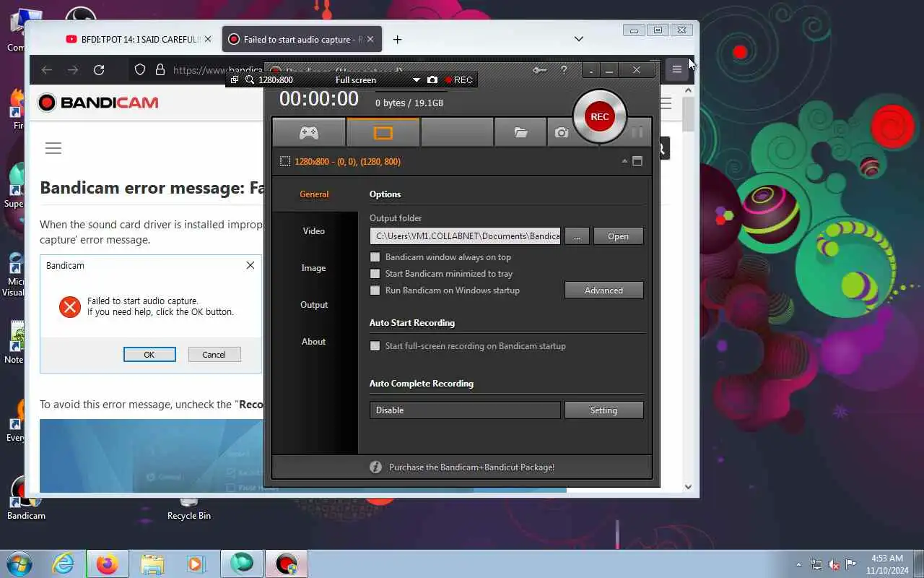Open the Recycle Bin desktop icon
The image size is (924, 578).
point(189,508)
